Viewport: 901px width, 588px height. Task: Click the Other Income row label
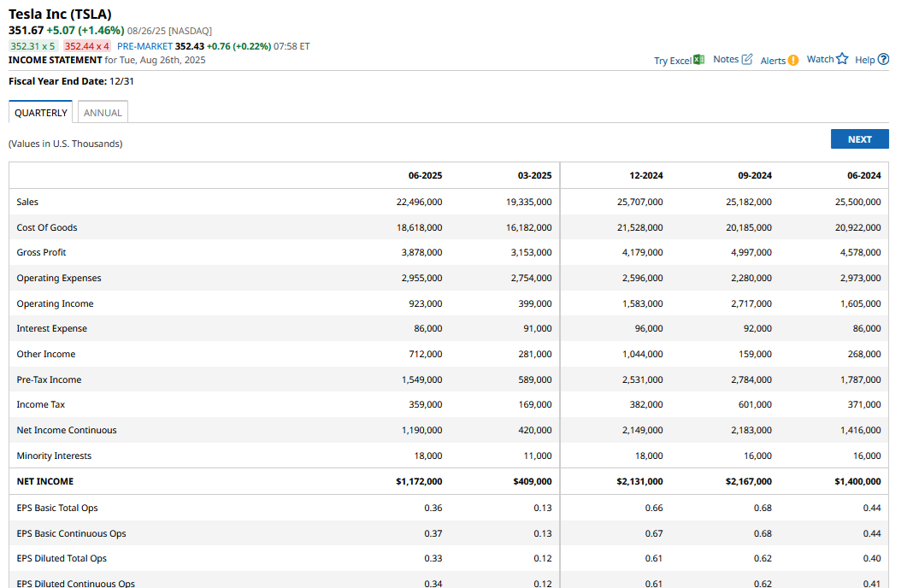point(46,355)
